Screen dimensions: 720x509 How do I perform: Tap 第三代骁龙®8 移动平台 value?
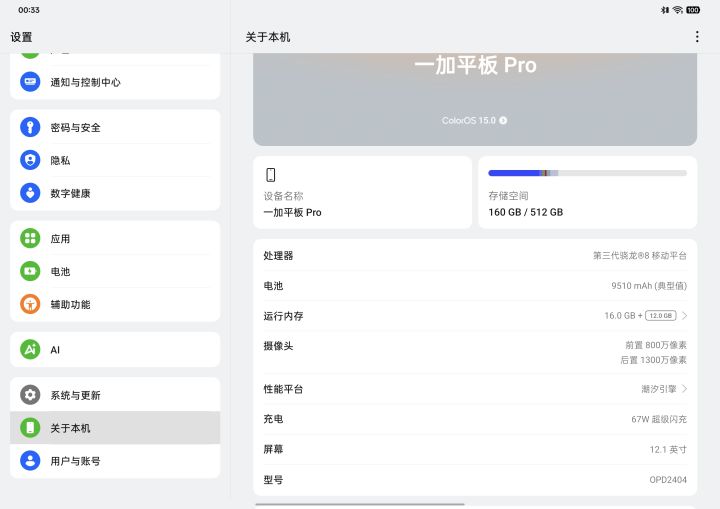point(640,255)
